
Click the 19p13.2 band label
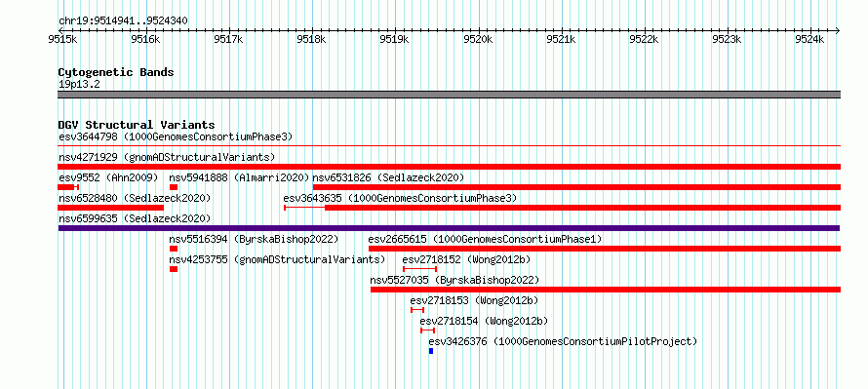point(79,85)
